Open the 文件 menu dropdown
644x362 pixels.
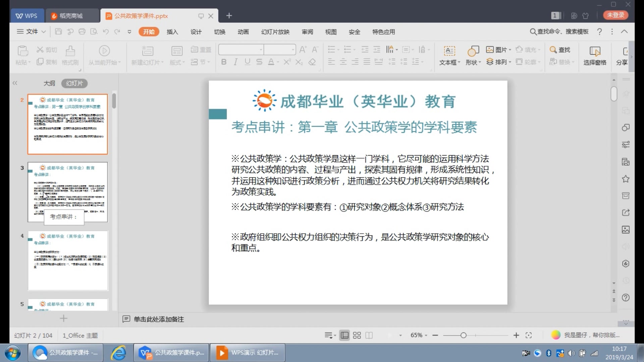click(x=32, y=32)
